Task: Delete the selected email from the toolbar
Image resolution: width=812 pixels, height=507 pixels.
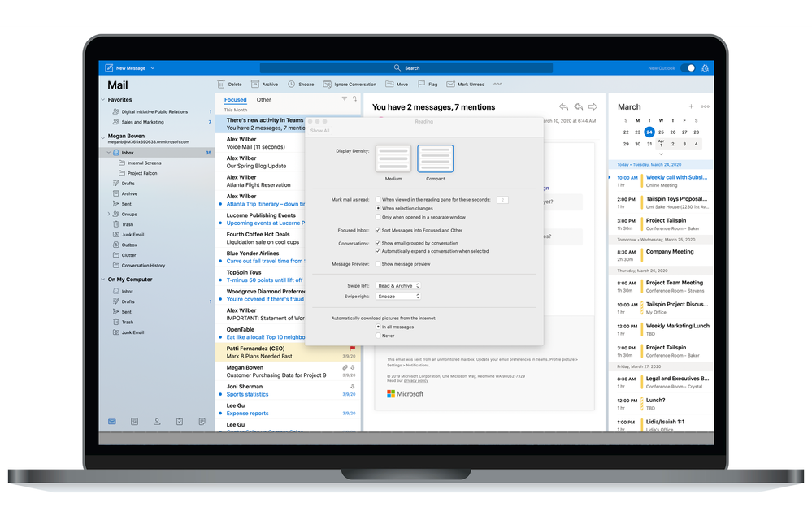Action: click(229, 84)
